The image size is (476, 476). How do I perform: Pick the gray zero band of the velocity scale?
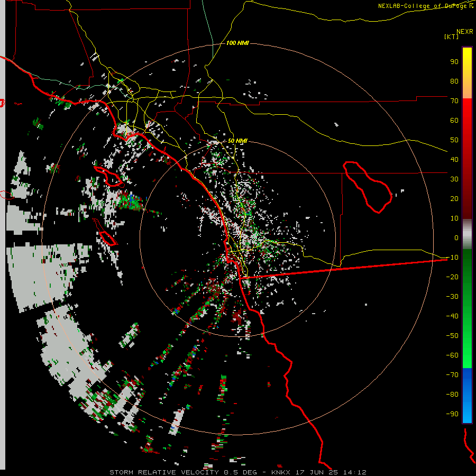(467, 234)
